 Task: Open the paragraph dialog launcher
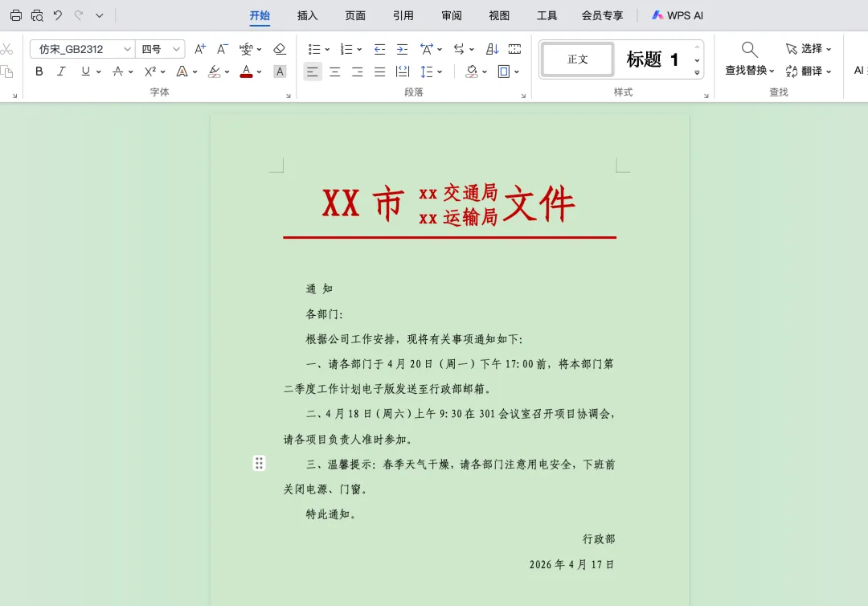523,96
